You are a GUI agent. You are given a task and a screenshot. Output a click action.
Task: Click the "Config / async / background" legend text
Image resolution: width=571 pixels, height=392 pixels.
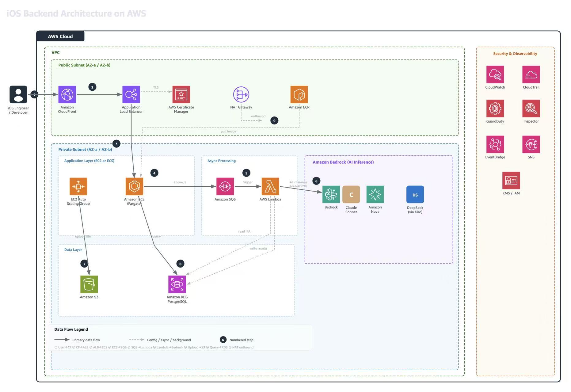169,340
